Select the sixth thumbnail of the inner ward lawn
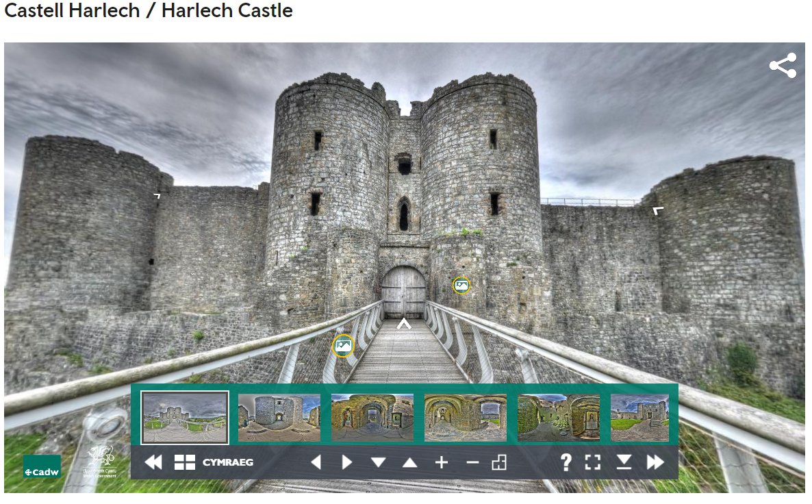The width and height of the screenshot is (812, 504). pos(640,418)
